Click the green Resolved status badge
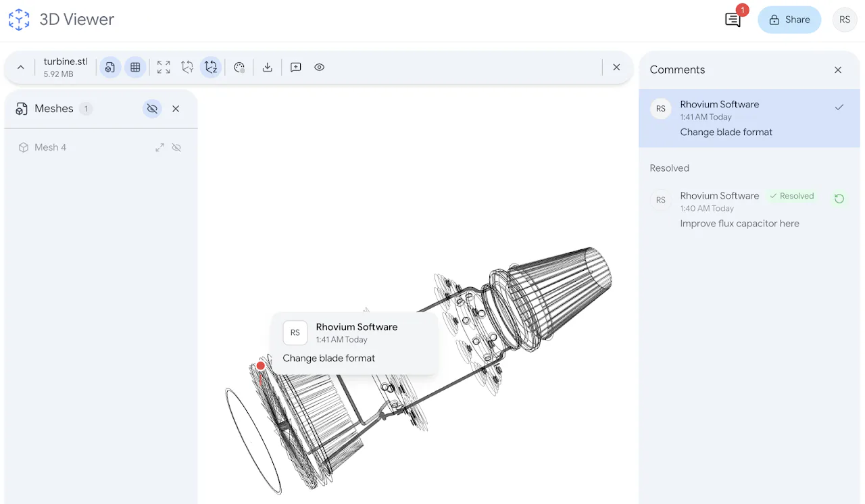 [x=792, y=196]
